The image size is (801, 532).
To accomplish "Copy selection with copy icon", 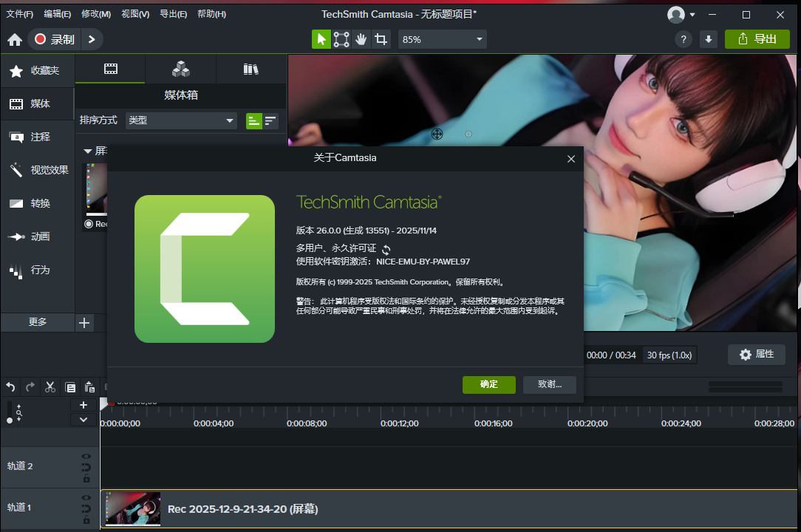I will [x=70, y=387].
